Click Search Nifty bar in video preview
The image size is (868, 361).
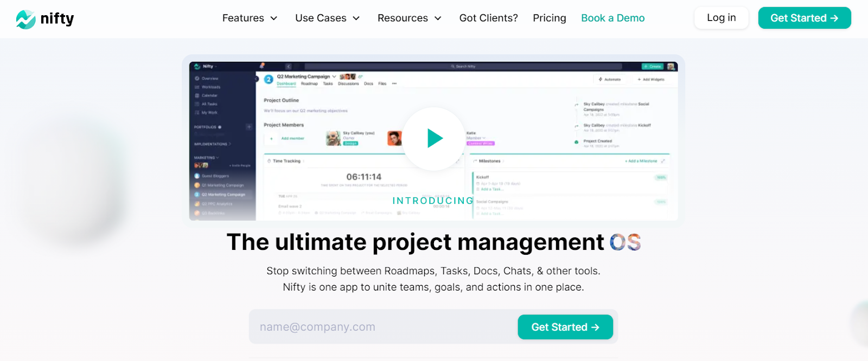click(x=463, y=67)
